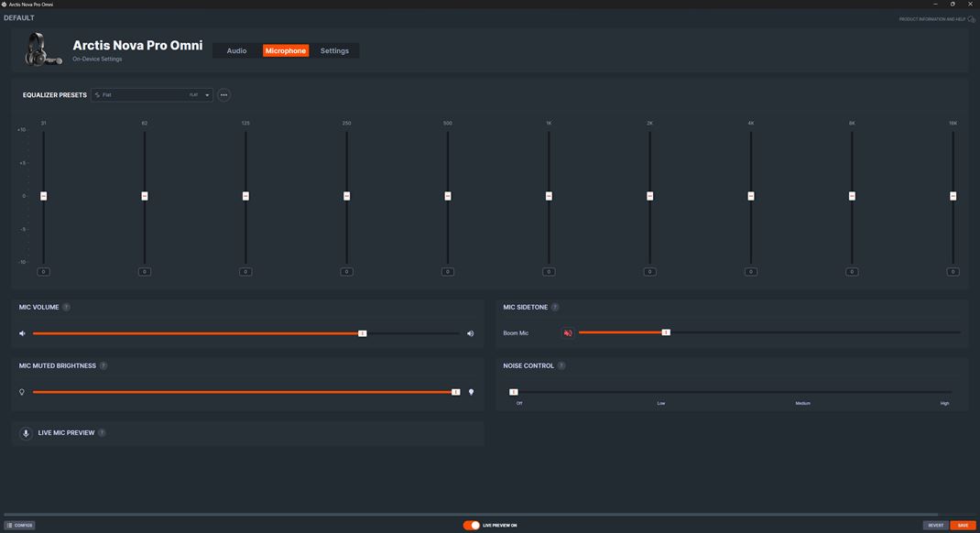Click the 4K band value field
Image resolution: width=980 pixels, height=533 pixels.
point(751,272)
